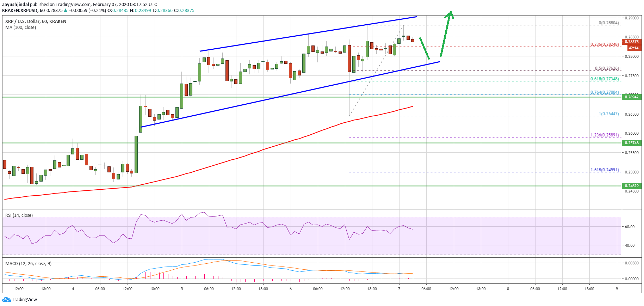644x306 pixels.
Task: Click the countdown timer label 42:14
Action: pos(633,48)
